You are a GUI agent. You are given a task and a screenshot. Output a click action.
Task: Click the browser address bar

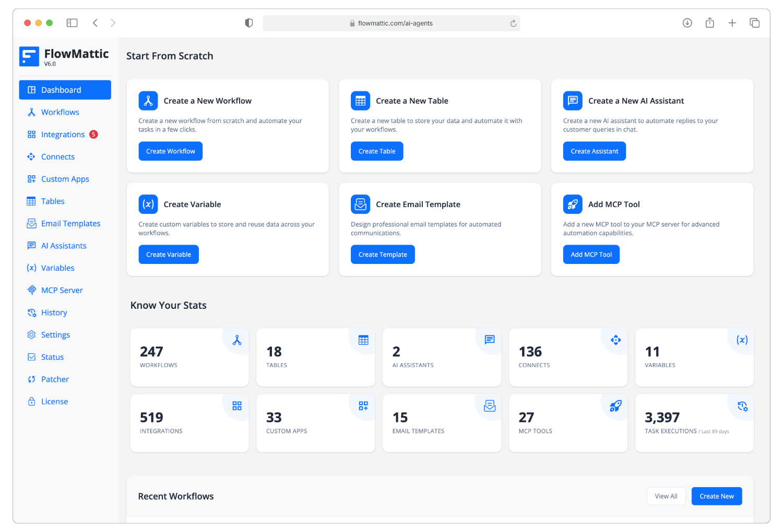[x=391, y=23]
